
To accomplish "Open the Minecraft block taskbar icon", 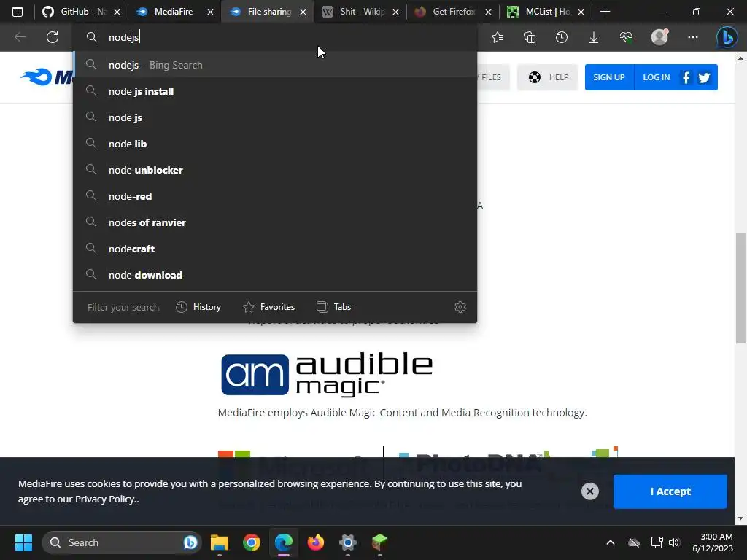I will point(379,542).
